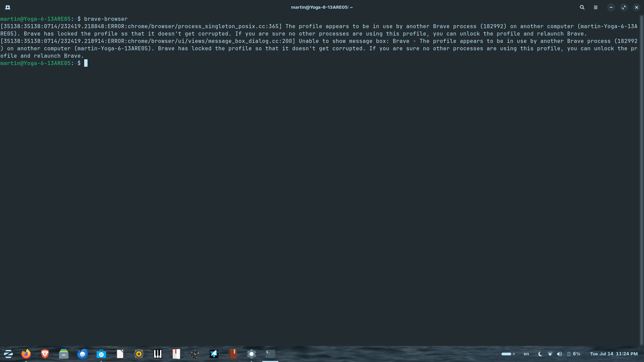Launch Brave browser from the taskbar
The image size is (644, 362).
pyautogui.click(x=45, y=354)
